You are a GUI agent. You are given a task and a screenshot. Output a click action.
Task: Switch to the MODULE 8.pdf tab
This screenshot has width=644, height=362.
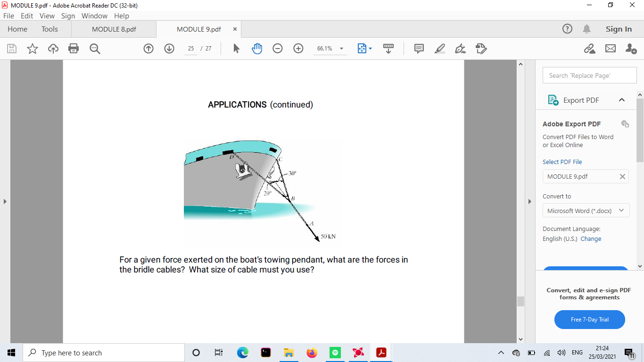click(113, 29)
